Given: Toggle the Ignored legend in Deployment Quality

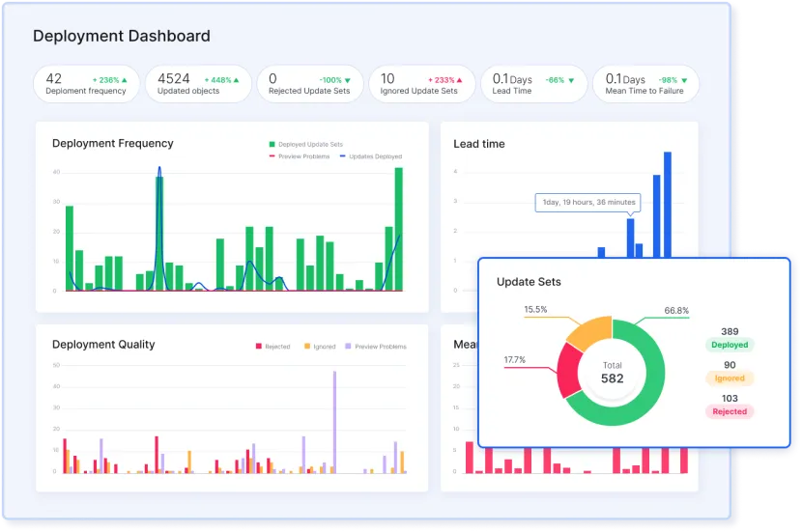Looking at the screenshot, I should click(320, 346).
